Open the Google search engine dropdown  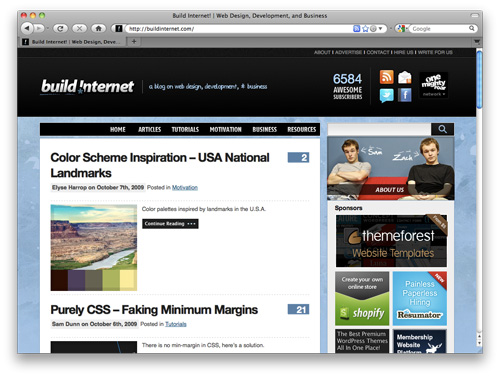pyautogui.click(x=402, y=29)
